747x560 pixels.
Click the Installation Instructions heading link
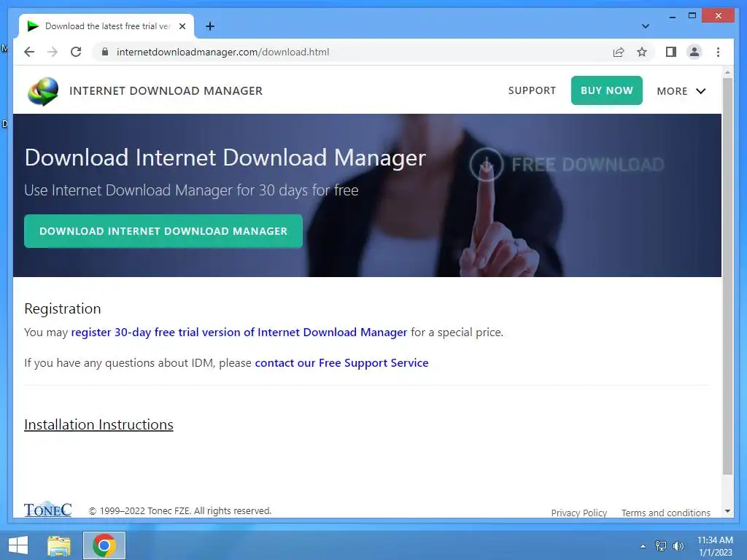[98, 424]
